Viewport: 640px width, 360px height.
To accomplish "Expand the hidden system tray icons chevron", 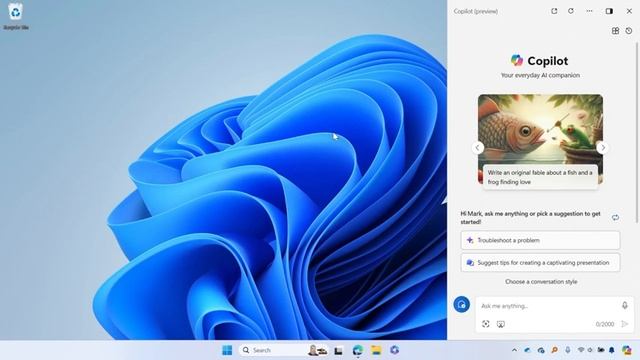I will tap(514, 350).
